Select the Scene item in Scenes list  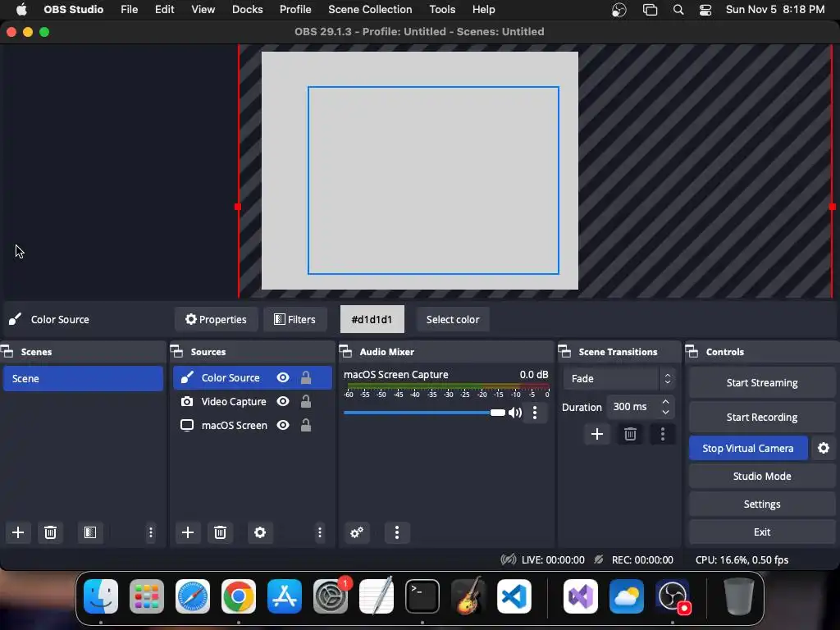83,378
